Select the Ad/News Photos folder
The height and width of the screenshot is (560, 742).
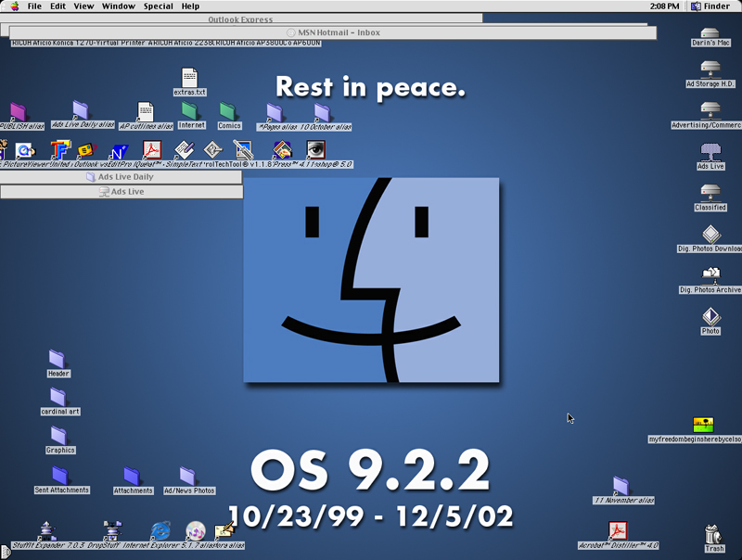(x=188, y=477)
